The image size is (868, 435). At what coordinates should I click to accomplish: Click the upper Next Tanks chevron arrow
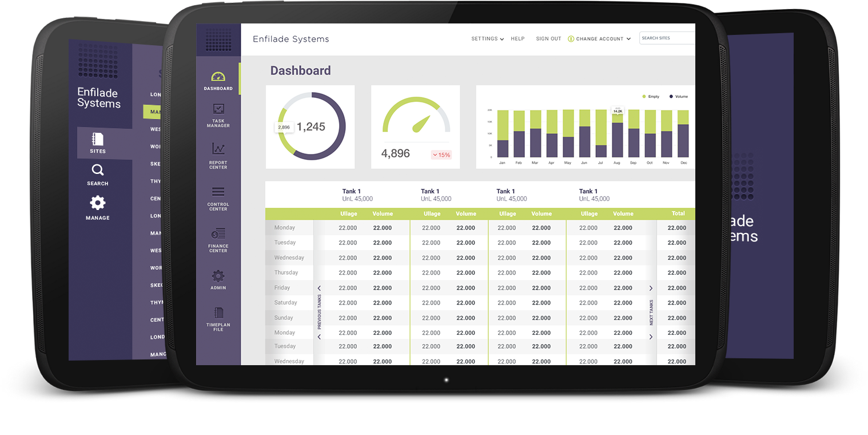[x=651, y=288]
